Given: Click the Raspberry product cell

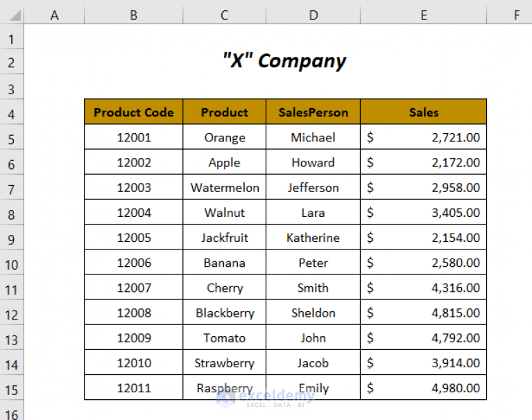Looking at the screenshot, I should coord(224,388).
